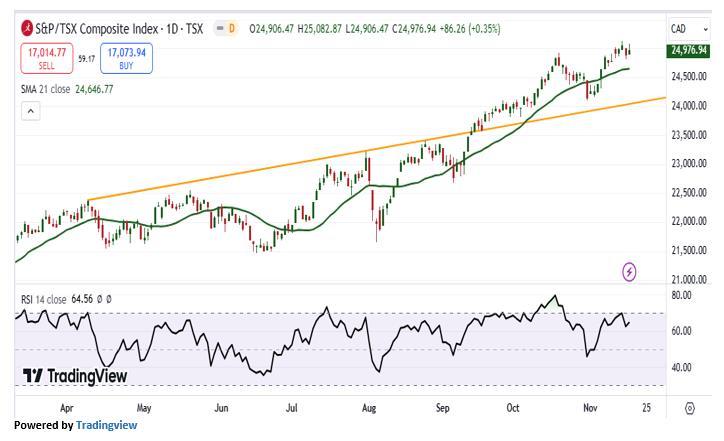Click the S&P/TSX Composite Index title

pos(119,29)
